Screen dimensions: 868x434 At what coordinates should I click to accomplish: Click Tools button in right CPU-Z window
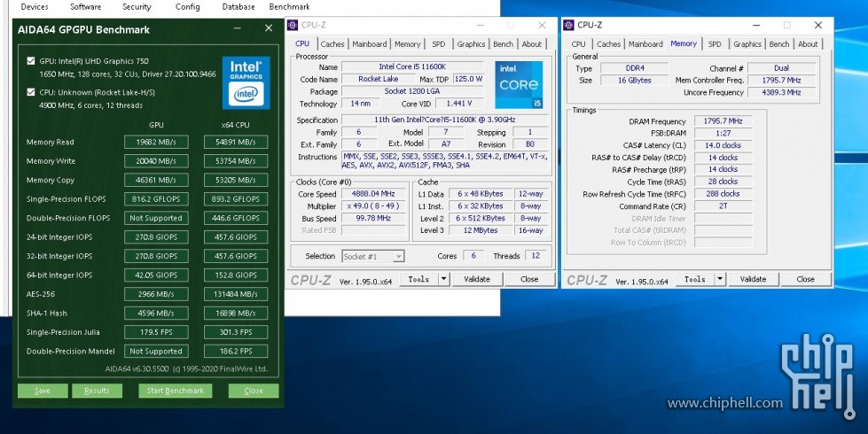pyautogui.click(x=695, y=279)
